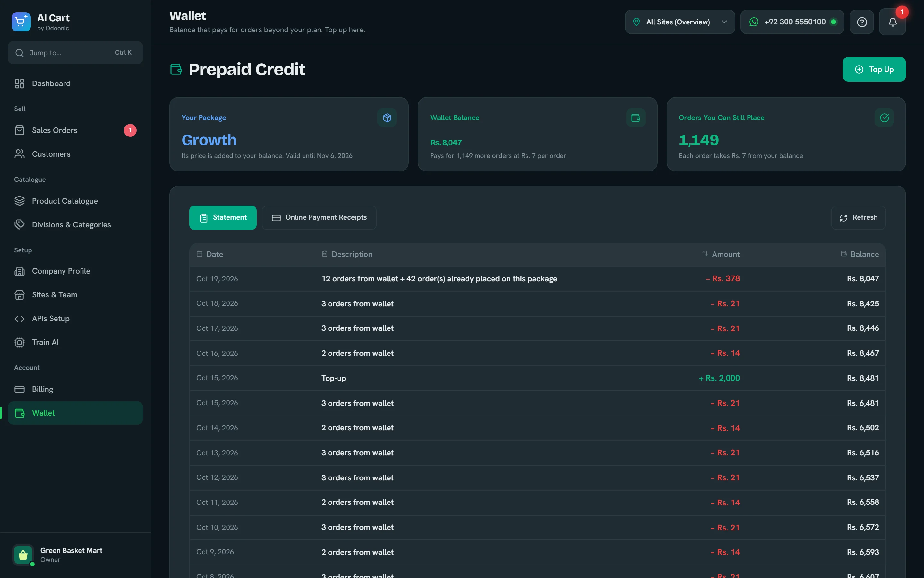Click the Oct 15 Top-up description
This screenshot has height=578, width=924.
[x=334, y=378]
